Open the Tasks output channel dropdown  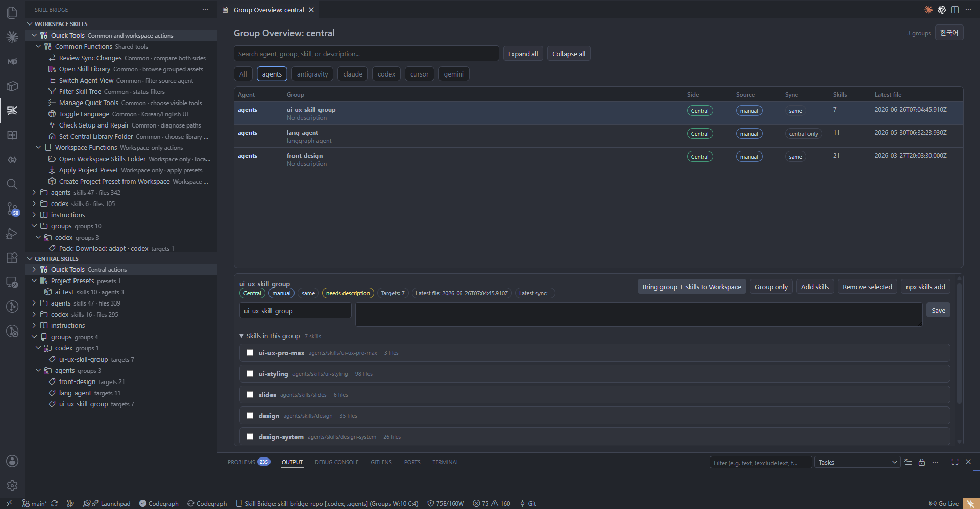pyautogui.click(x=857, y=462)
